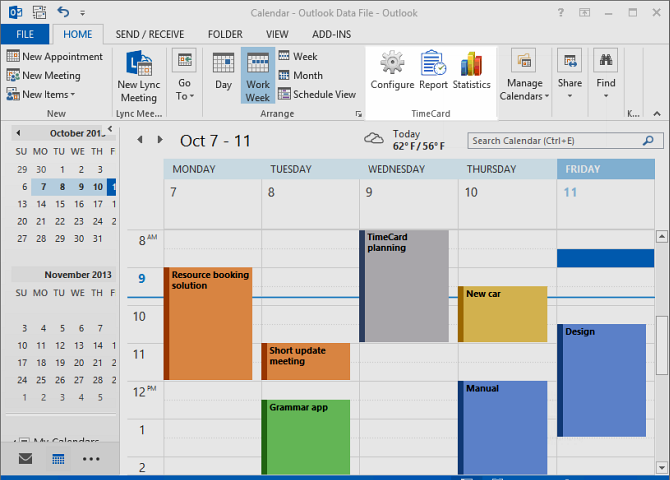Open the Help question mark icon
This screenshot has height=480, width=670.
point(561,13)
